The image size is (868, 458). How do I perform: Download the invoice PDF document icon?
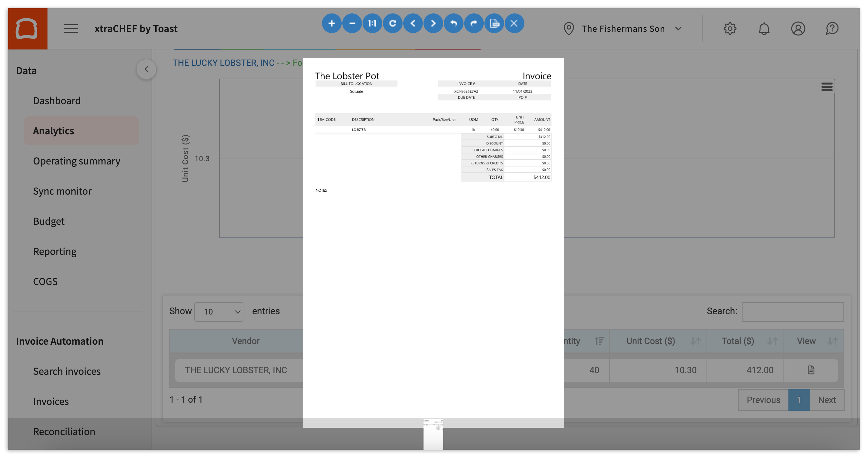pyautogui.click(x=494, y=23)
